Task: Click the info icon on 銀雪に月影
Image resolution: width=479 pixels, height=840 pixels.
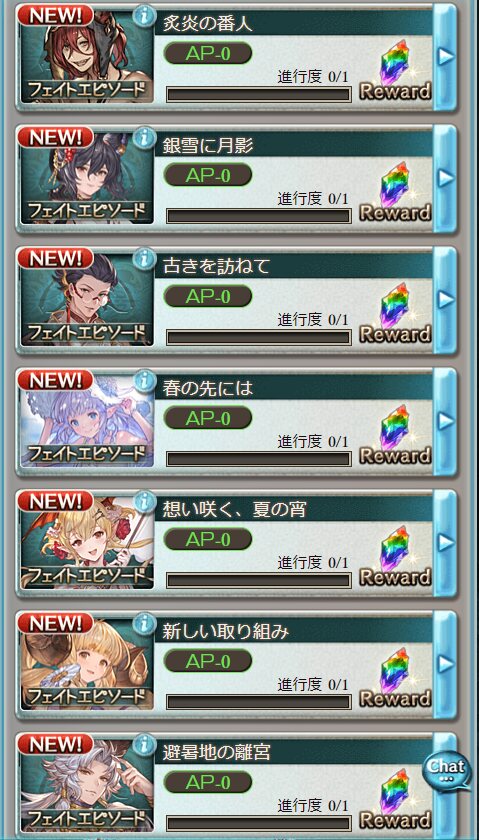Action: click(141, 138)
